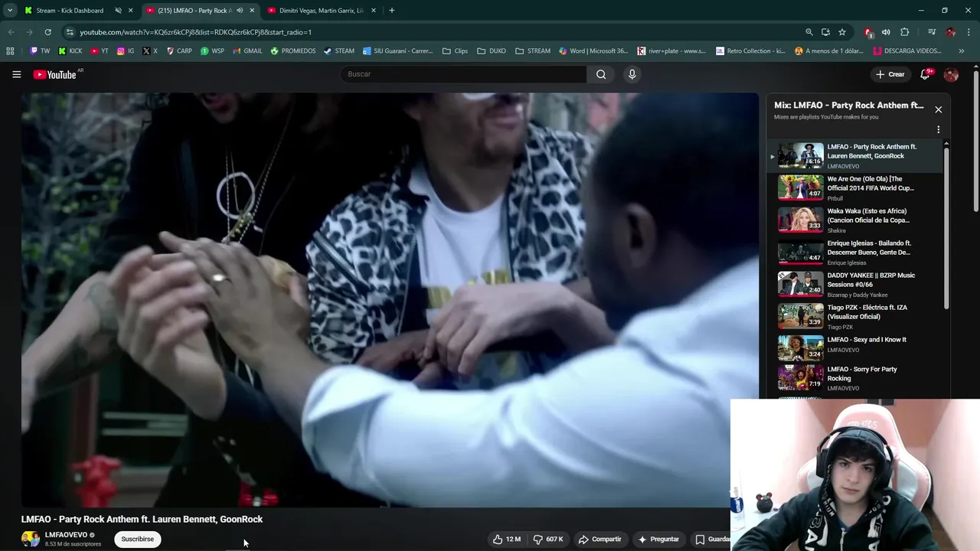Open the Chrome profile avatar
Screen dimensions: 980x551
coord(950,32)
